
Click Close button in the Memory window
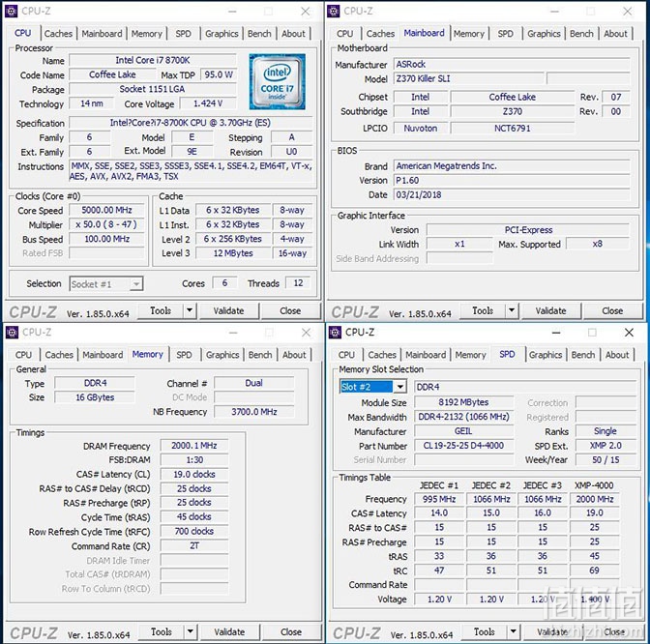point(291,631)
